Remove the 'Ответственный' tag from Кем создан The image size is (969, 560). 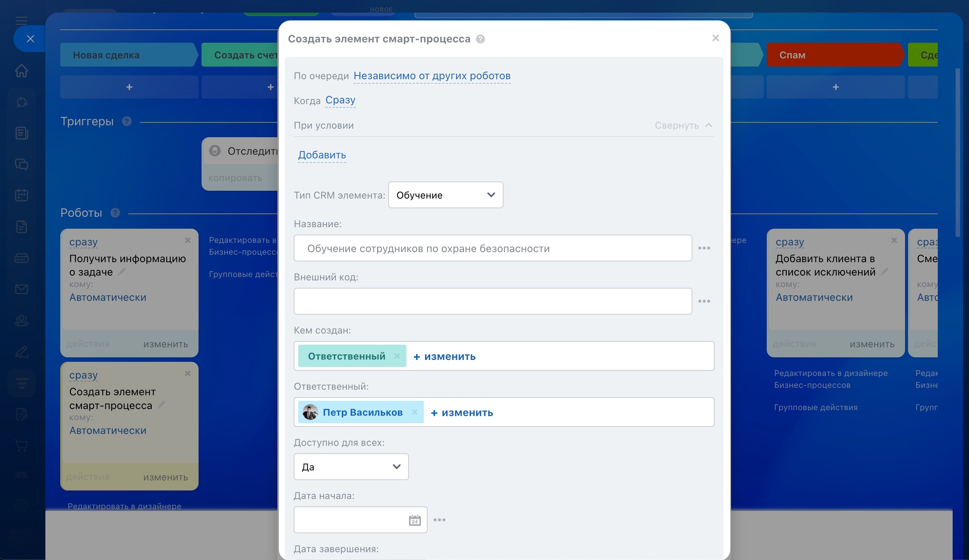coord(397,356)
